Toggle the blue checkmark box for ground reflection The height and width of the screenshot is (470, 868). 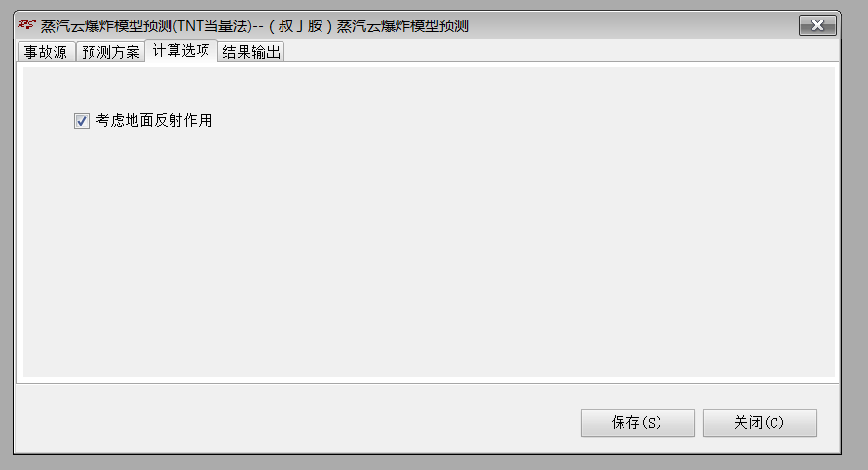click(x=82, y=121)
